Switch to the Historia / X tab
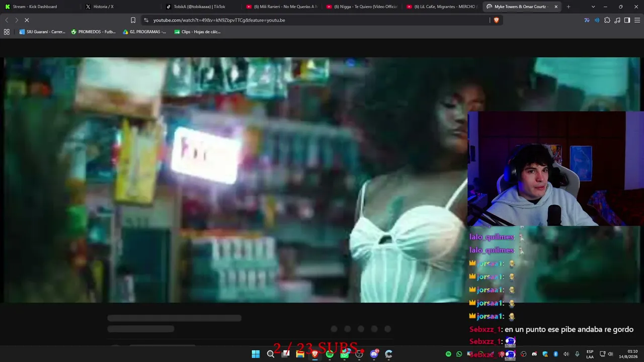Screen dimensions: 644x362 pyautogui.click(x=121, y=7)
